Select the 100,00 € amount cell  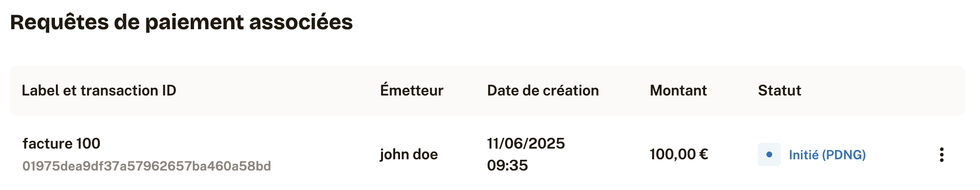[x=679, y=154]
